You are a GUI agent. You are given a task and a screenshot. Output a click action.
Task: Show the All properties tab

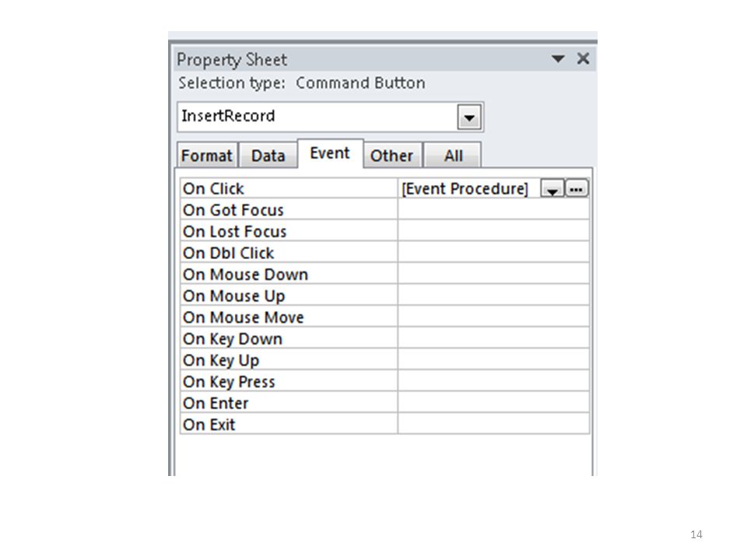click(453, 156)
